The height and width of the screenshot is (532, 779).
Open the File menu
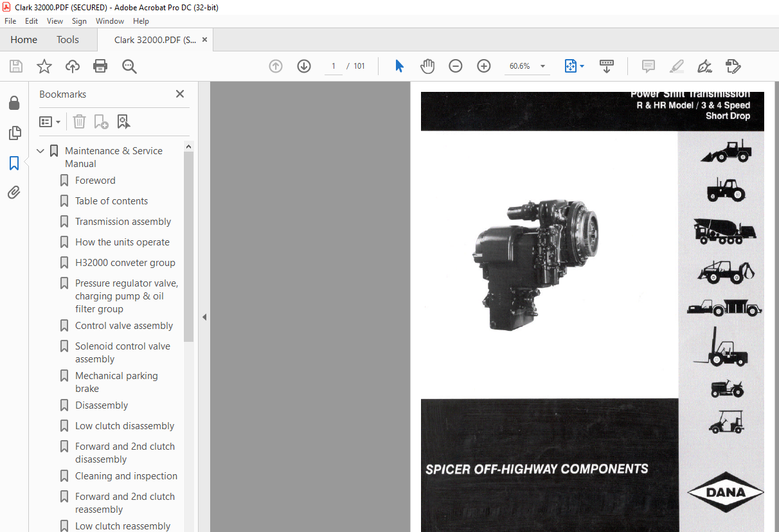pos(10,21)
